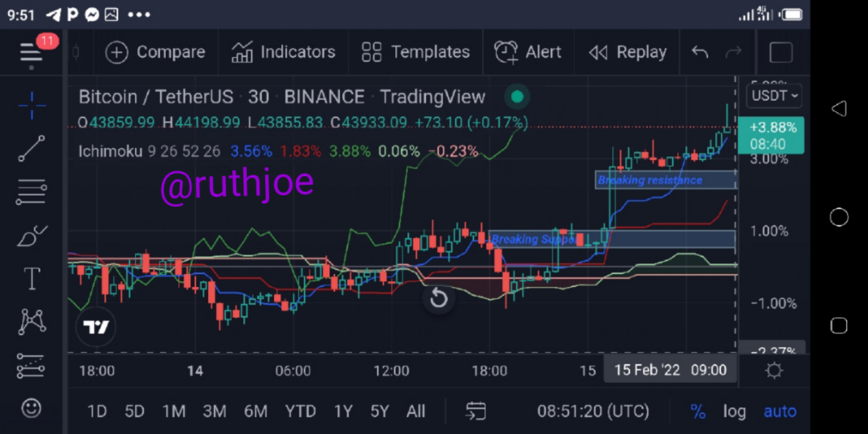Open the layout select square icon

point(781,52)
